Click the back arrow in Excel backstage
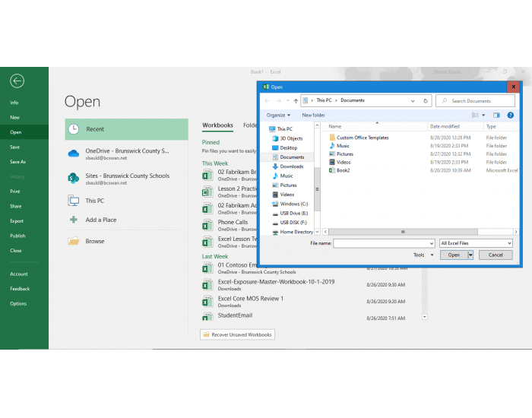Screen dimensions: 532x418 pos(17,81)
